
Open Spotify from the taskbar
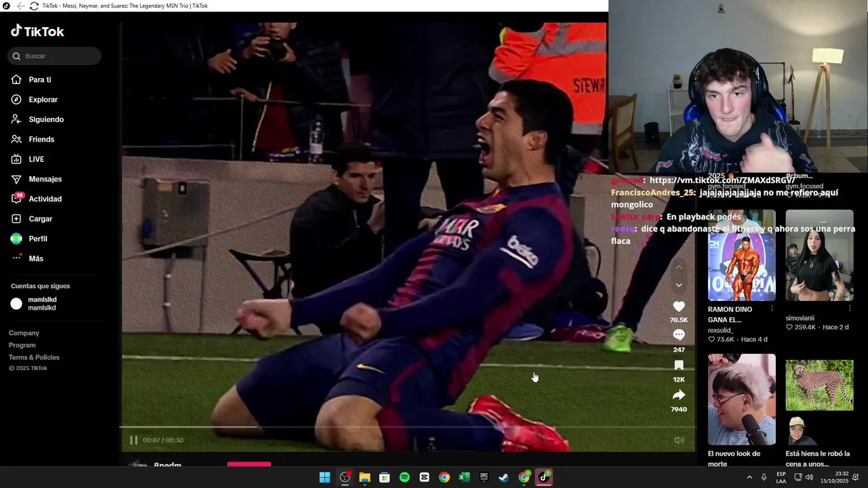pos(404,477)
